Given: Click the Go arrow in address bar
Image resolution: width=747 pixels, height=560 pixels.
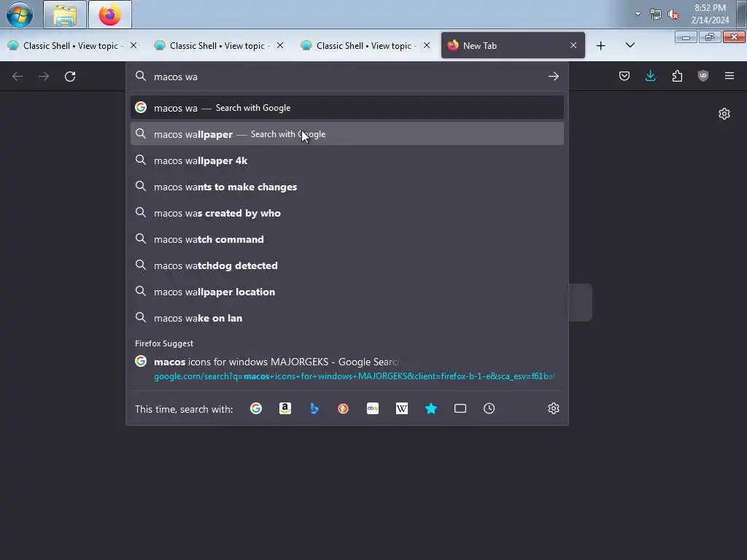Looking at the screenshot, I should (x=553, y=76).
